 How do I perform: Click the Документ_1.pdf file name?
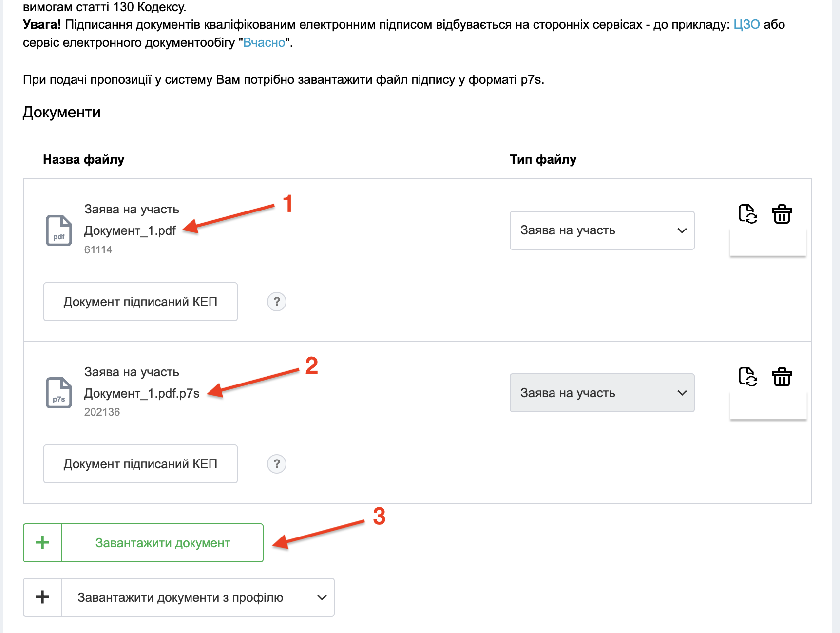coord(130,230)
